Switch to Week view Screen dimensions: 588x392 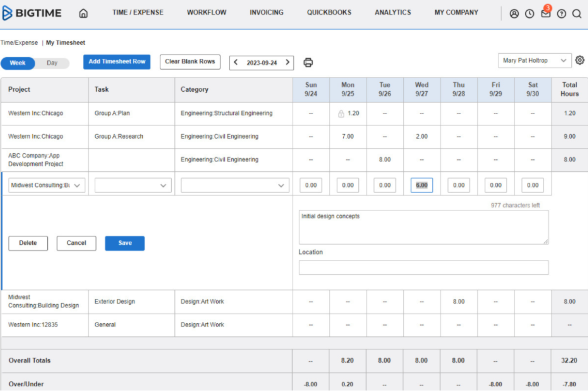[18, 63]
